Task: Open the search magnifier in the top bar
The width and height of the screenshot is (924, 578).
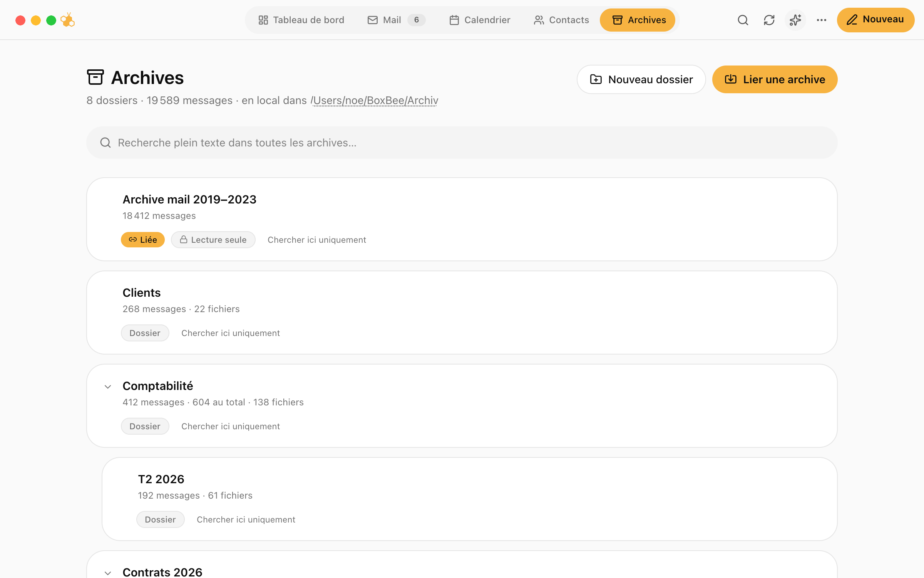Action: (743, 20)
